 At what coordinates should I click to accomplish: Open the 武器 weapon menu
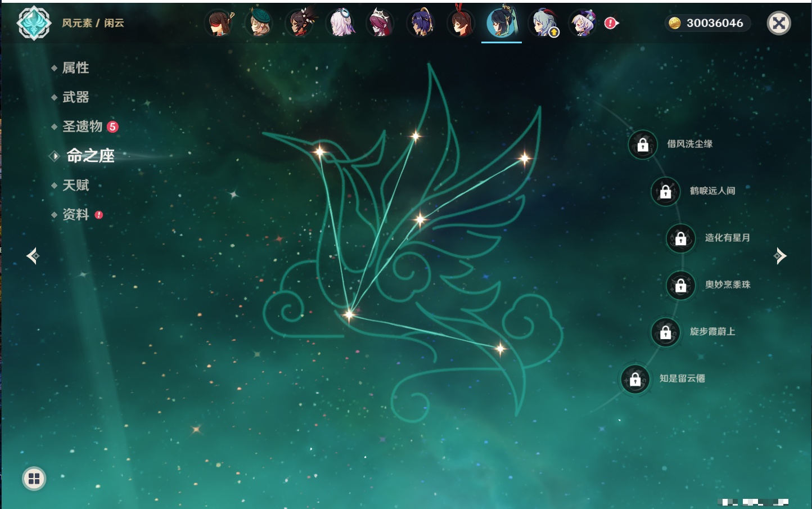pyautogui.click(x=75, y=97)
